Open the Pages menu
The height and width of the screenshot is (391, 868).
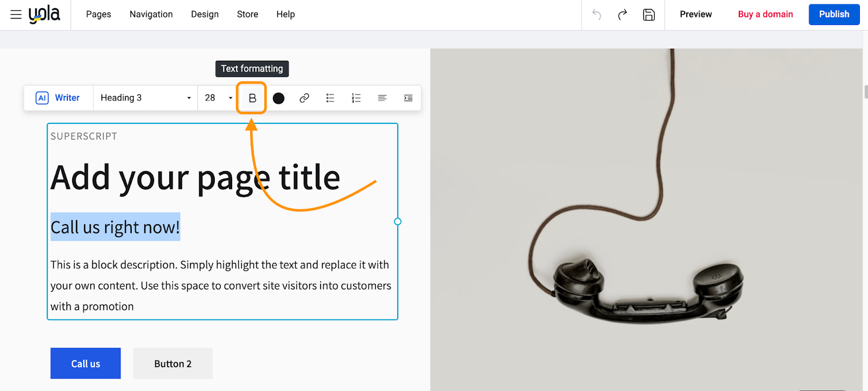pyautogui.click(x=98, y=15)
